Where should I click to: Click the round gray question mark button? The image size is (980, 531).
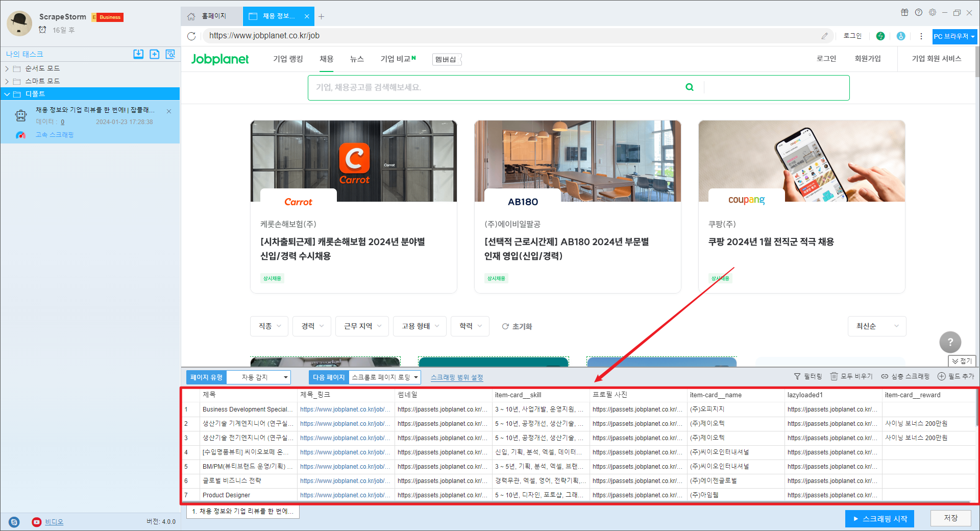pos(950,342)
